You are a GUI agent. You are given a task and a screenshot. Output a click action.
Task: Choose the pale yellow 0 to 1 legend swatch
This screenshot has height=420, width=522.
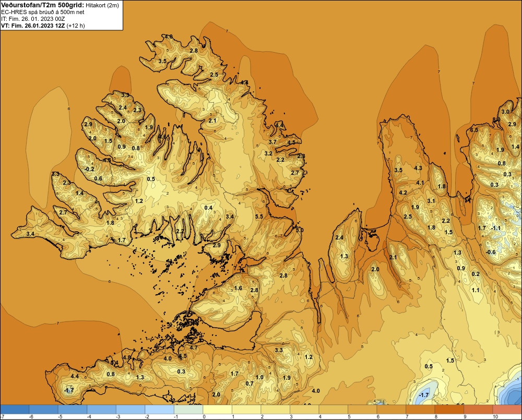[217, 409]
